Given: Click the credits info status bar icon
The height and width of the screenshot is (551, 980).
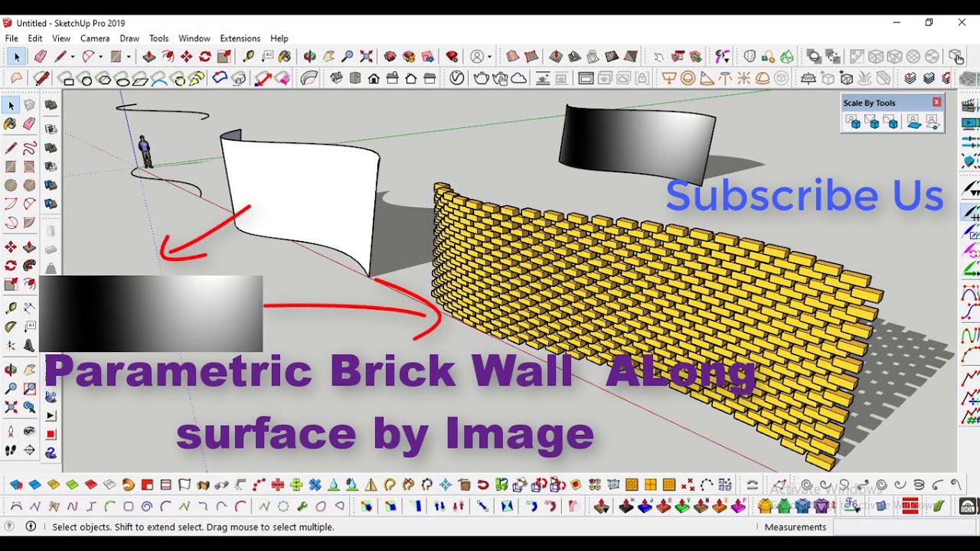Looking at the screenshot, I should click(31, 527).
